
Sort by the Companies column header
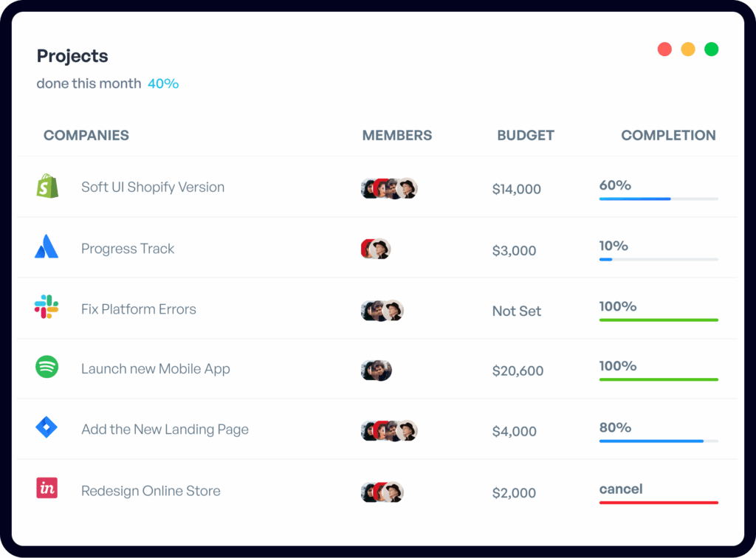tap(86, 135)
